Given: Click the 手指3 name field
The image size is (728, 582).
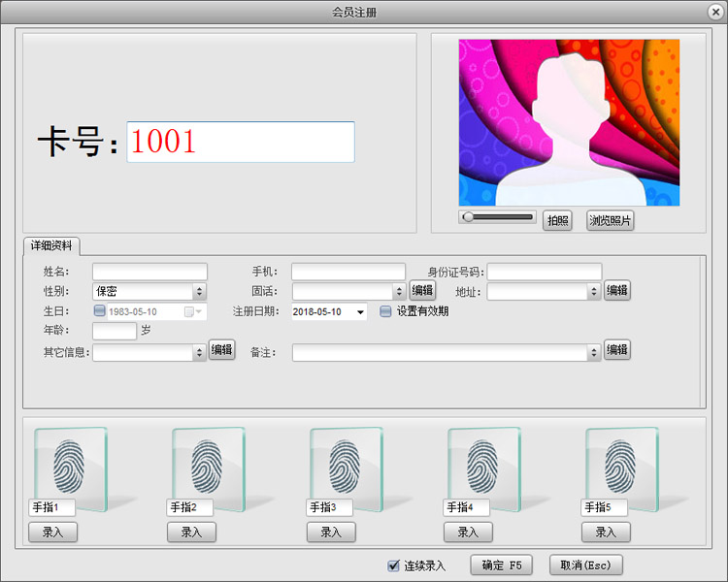Looking at the screenshot, I should 330,507.
